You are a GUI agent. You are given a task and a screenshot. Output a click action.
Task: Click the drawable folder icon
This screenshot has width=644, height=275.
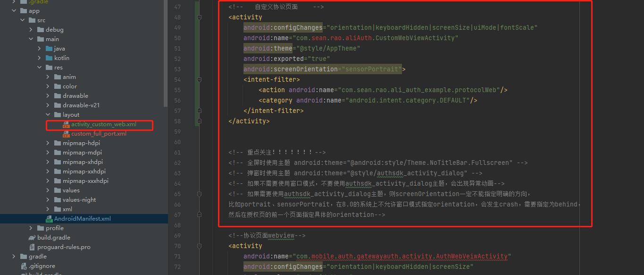[x=57, y=95]
